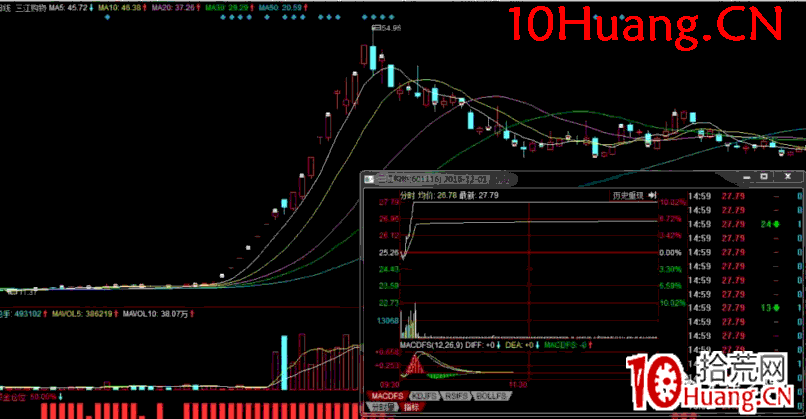
Task: Close the intraday popup window
Action: pyautogui.click(x=787, y=177)
